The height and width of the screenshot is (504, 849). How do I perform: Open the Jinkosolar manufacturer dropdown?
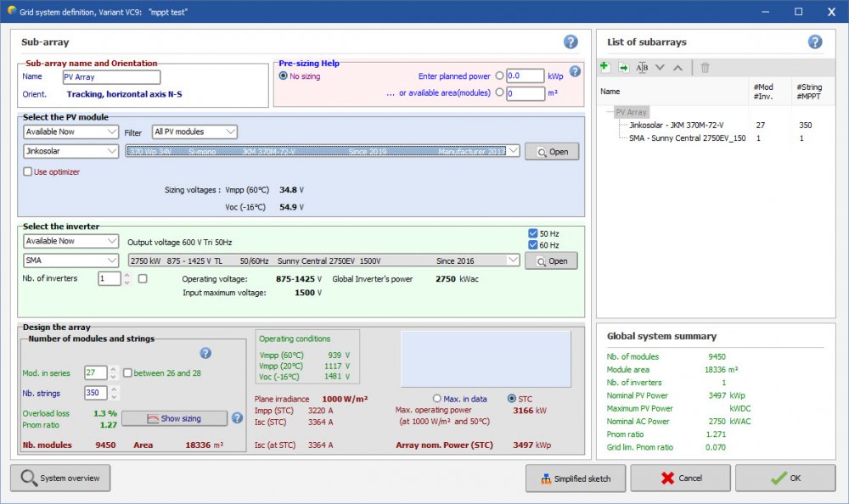coord(71,151)
